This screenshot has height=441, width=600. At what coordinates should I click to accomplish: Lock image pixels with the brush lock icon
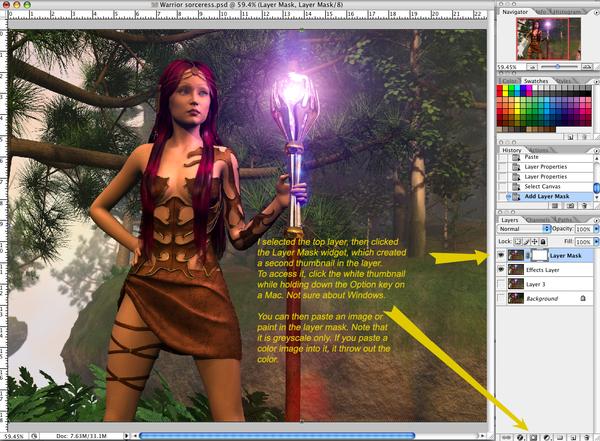tap(526, 242)
